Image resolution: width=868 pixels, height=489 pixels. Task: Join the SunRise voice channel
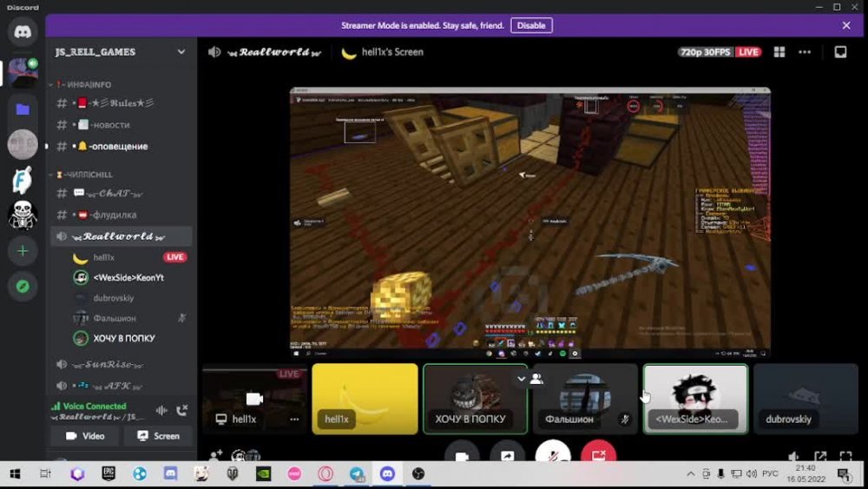(x=122, y=365)
